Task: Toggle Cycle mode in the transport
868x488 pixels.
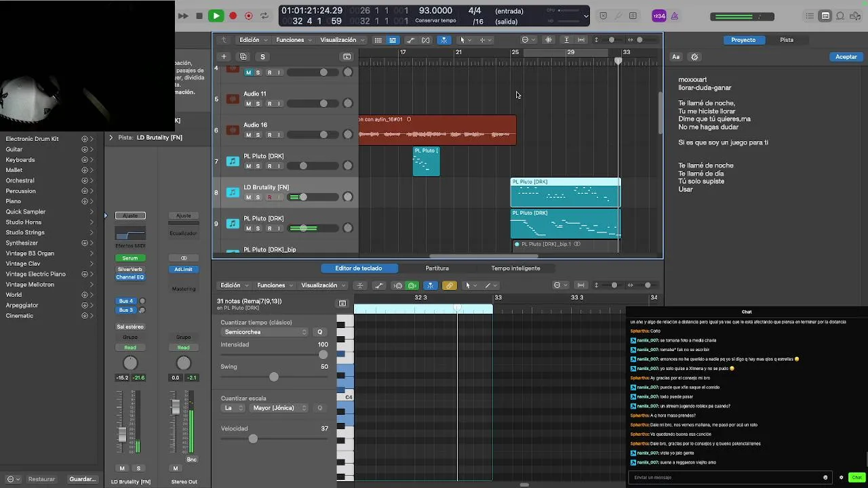Action: (x=264, y=16)
